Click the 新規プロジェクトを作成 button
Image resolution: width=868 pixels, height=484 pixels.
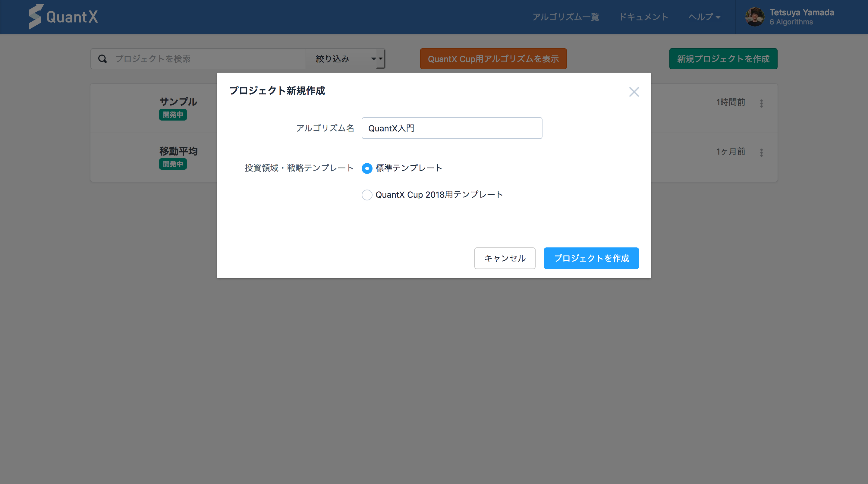tap(723, 59)
